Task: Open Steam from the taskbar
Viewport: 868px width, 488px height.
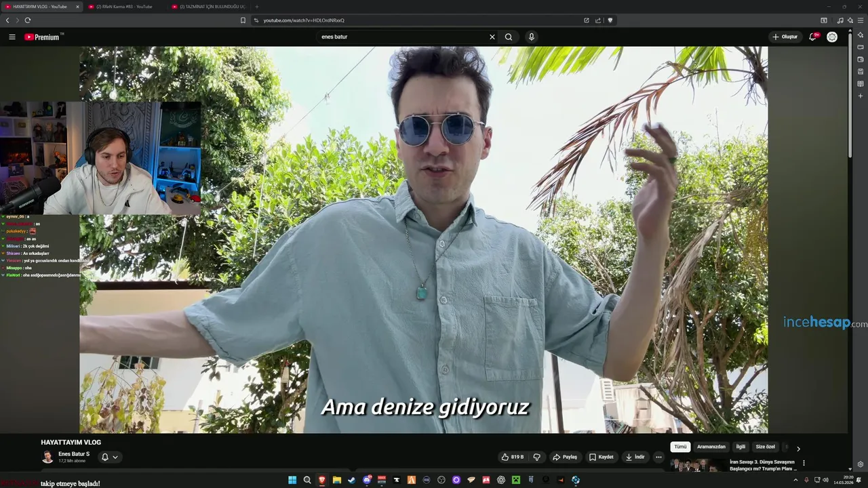Action: click(352, 480)
